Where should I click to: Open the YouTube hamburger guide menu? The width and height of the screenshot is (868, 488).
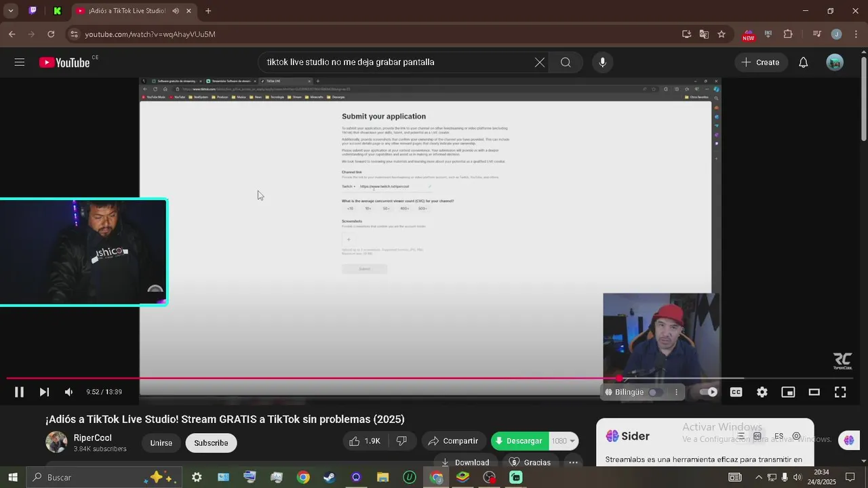tap(20, 62)
